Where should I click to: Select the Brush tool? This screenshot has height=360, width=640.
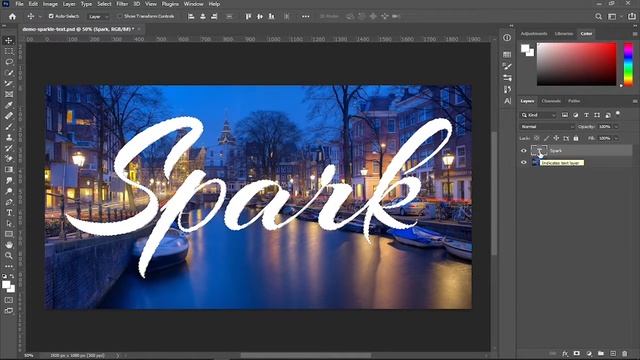point(9,127)
